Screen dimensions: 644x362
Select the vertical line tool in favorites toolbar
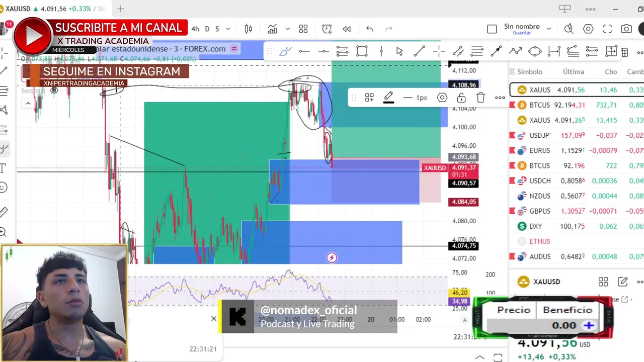click(381, 51)
